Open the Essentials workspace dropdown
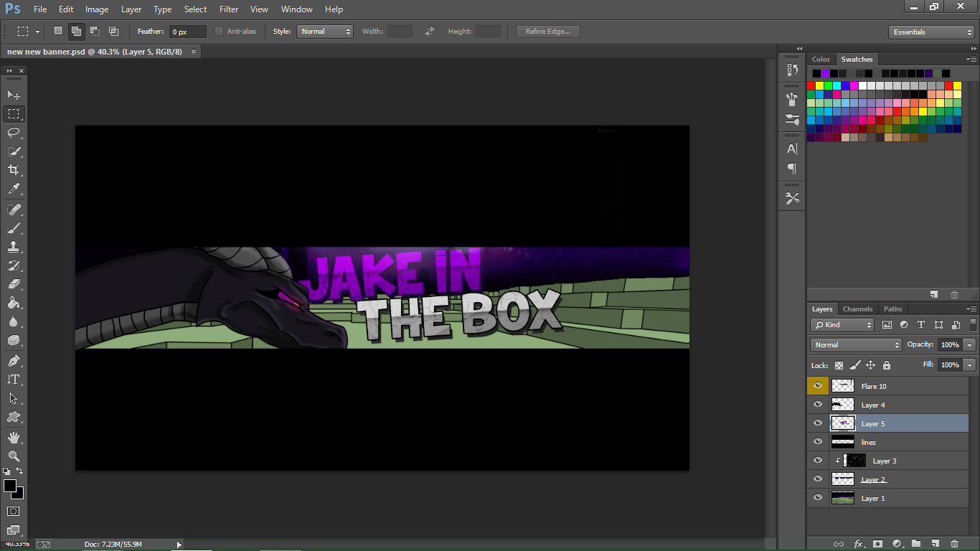This screenshot has height=551, width=980. coord(931,32)
